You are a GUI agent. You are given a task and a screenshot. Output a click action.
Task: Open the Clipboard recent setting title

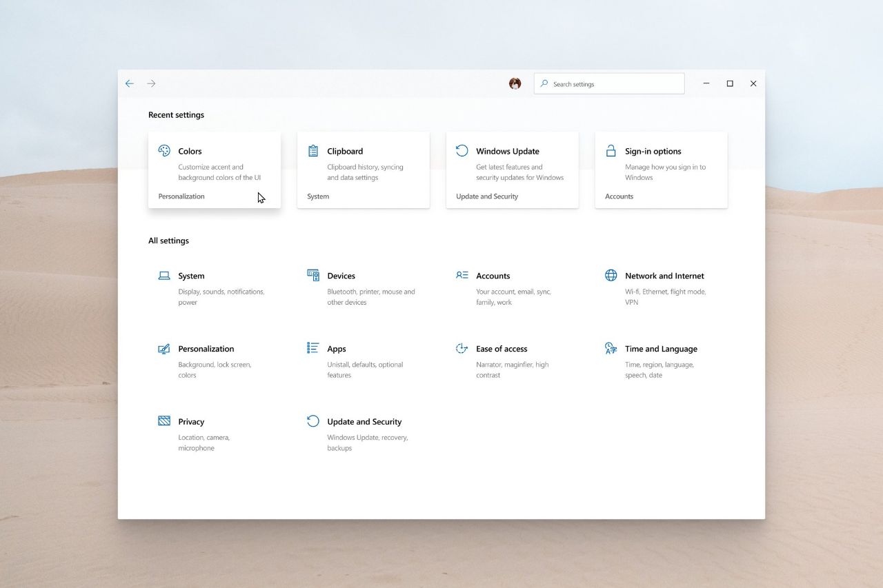[345, 151]
